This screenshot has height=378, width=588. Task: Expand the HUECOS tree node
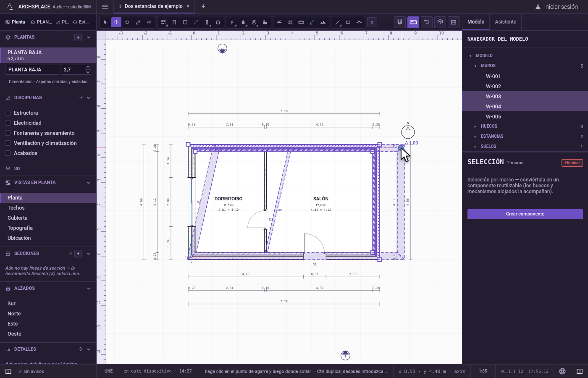475,126
